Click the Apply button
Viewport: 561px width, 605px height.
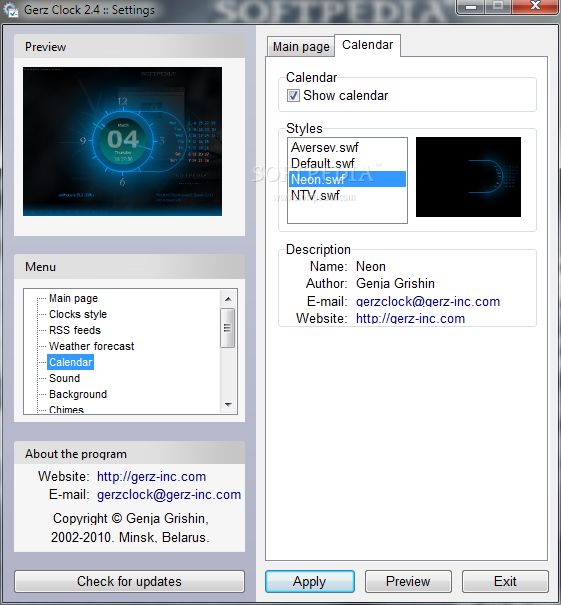click(x=309, y=581)
